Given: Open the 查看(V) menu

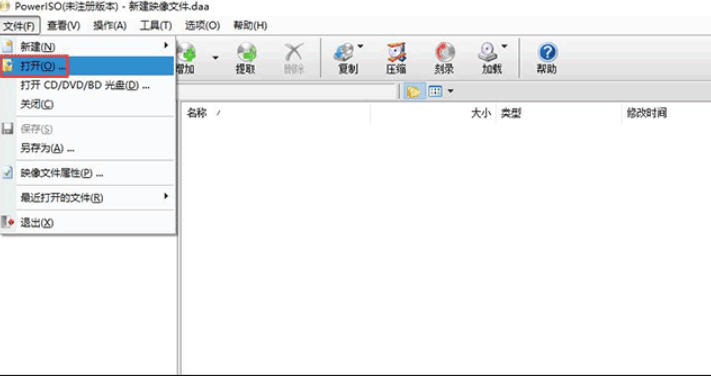Looking at the screenshot, I should coord(63,25).
